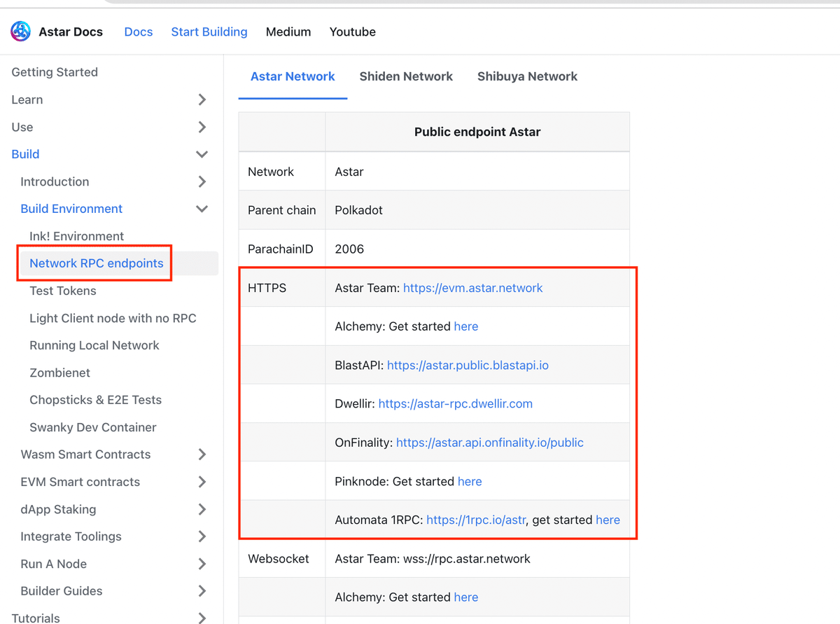The height and width of the screenshot is (624, 840).
Task: Click the 'HTTPS' row label
Action: pos(267,288)
